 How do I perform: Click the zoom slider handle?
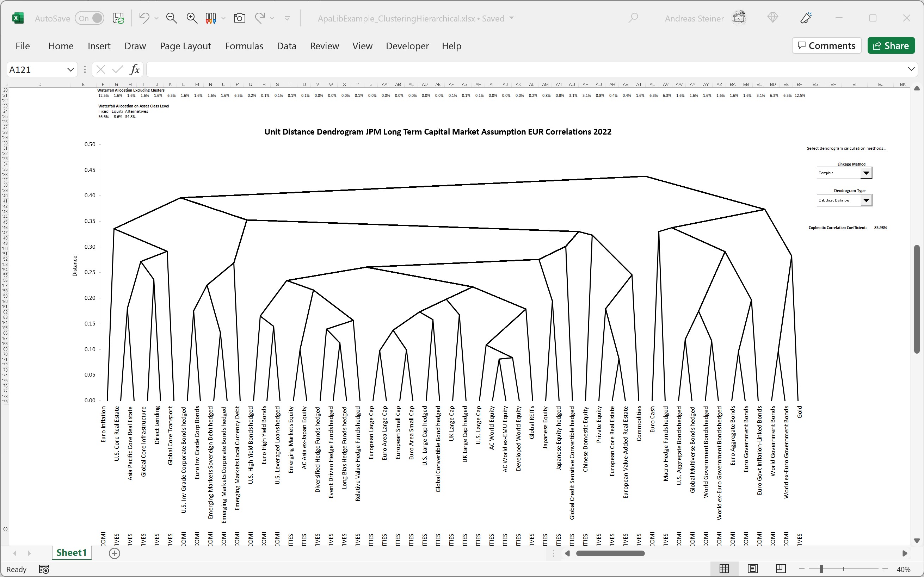coord(821,569)
